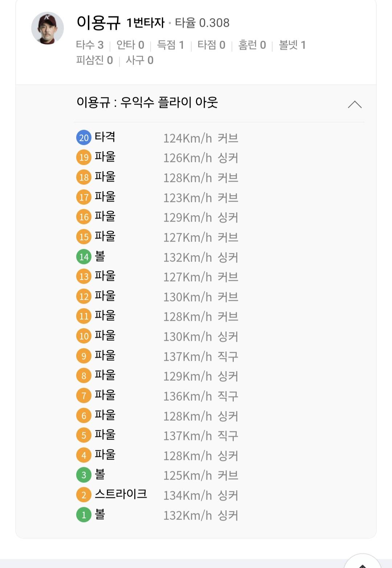Screen dimensions: 392x568
Task: Click the 134Km/h 싱커 pitch entry
Action: pos(201,495)
